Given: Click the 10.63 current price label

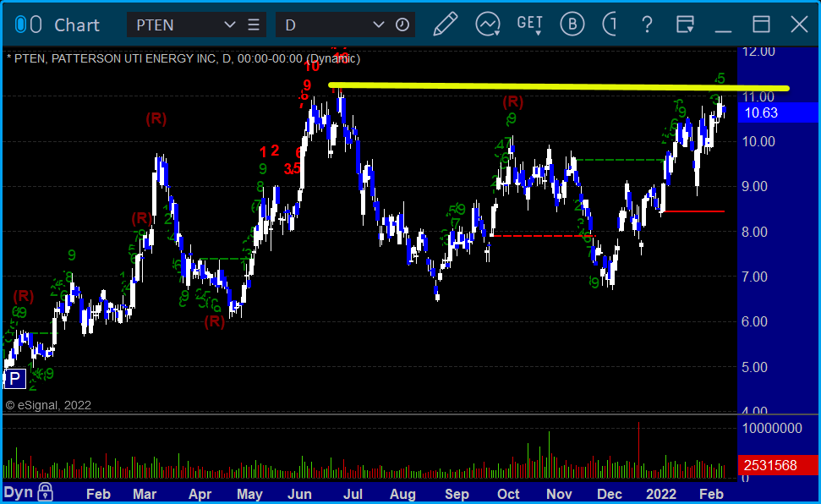Looking at the screenshot, I should pyautogui.click(x=777, y=112).
